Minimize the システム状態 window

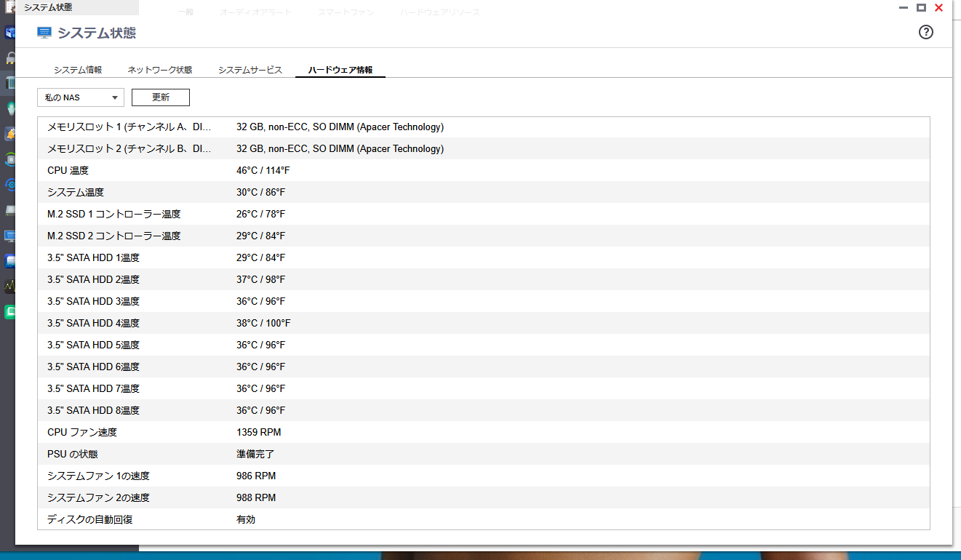click(904, 8)
